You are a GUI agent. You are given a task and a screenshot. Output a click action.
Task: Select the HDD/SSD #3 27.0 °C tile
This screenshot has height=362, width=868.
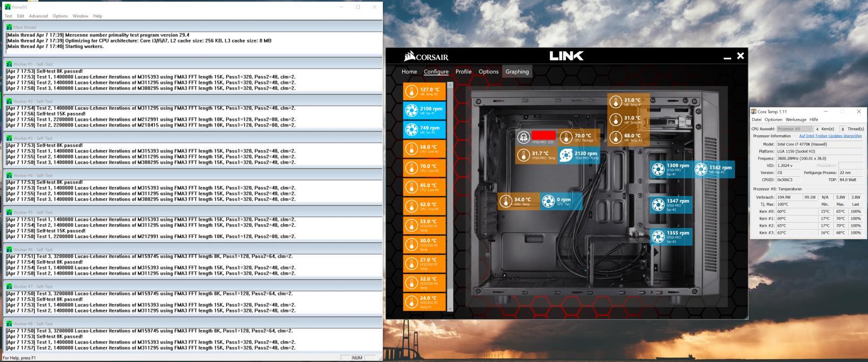pyautogui.click(x=424, y=263)
